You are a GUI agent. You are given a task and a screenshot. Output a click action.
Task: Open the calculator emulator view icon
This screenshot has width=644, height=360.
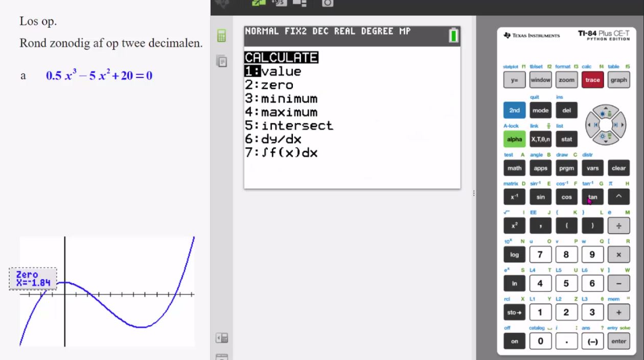point(222,36)
